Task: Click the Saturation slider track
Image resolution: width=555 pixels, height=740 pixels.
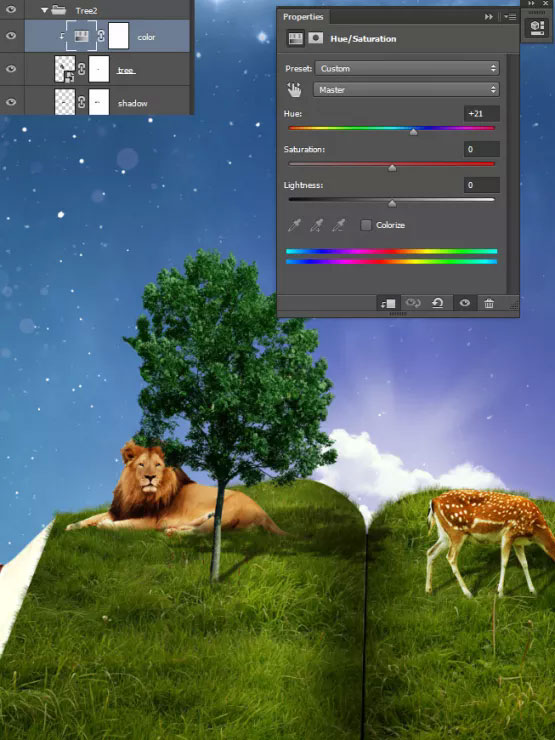Action: point(391,164)
